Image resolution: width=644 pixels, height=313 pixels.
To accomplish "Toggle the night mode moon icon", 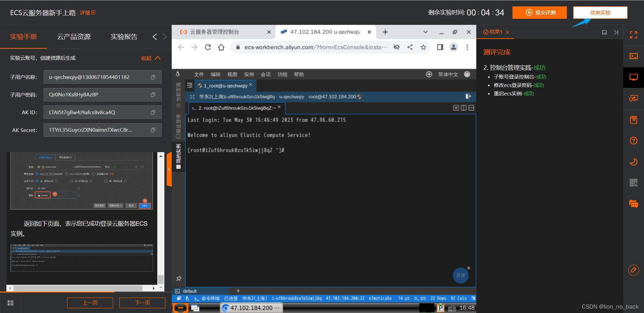I will coord(633,162).
